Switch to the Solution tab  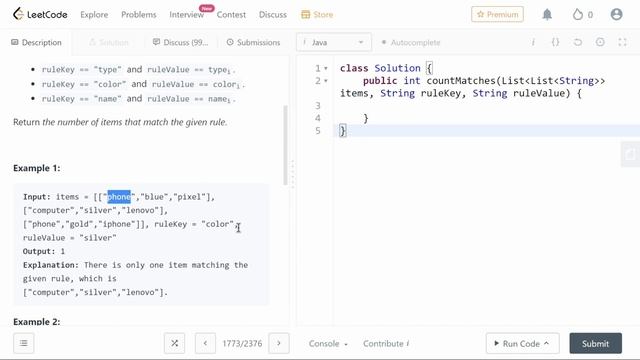(109, 42)
